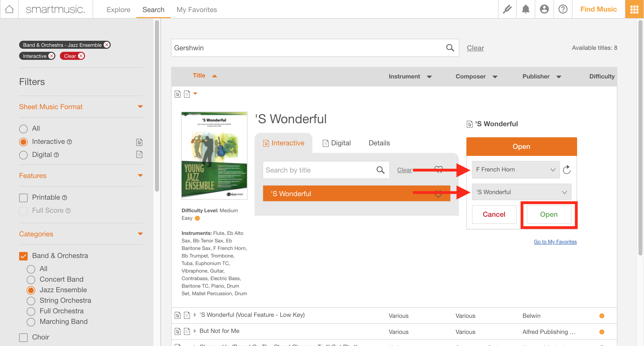The height and width of the screenshot is (346, 644).
Task: Open the Instrument column dropdown
Action: (x=429, y=77)
